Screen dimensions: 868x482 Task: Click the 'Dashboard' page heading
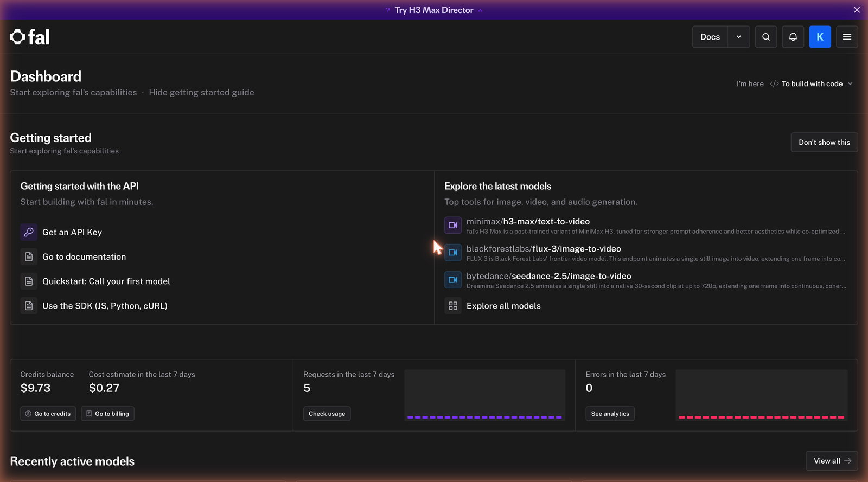pos(46,76)
